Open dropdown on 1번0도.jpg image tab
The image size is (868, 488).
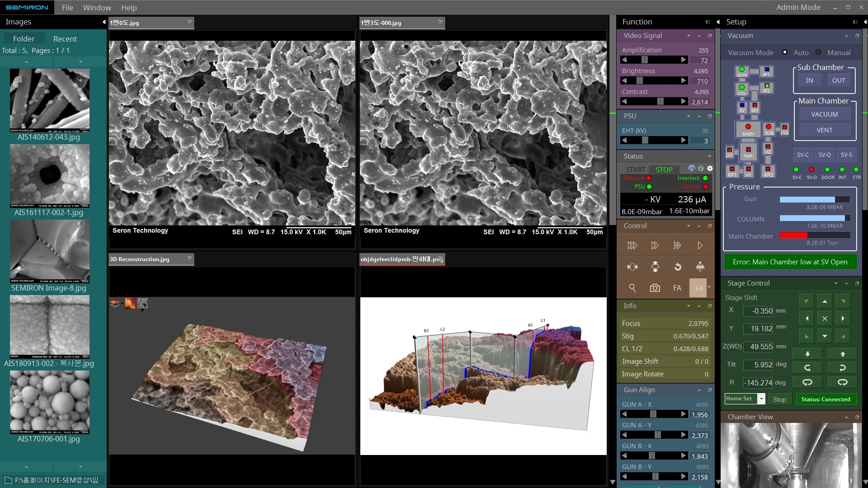[x=189, y=21]
